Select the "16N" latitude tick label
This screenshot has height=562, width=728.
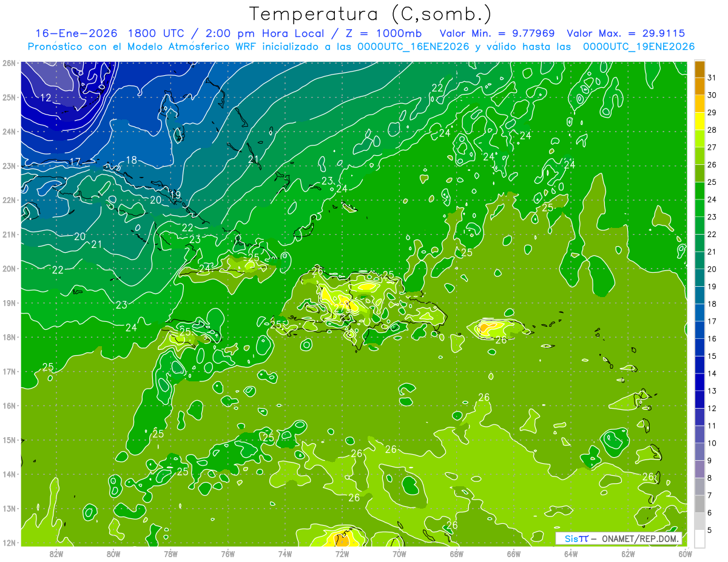9,406
